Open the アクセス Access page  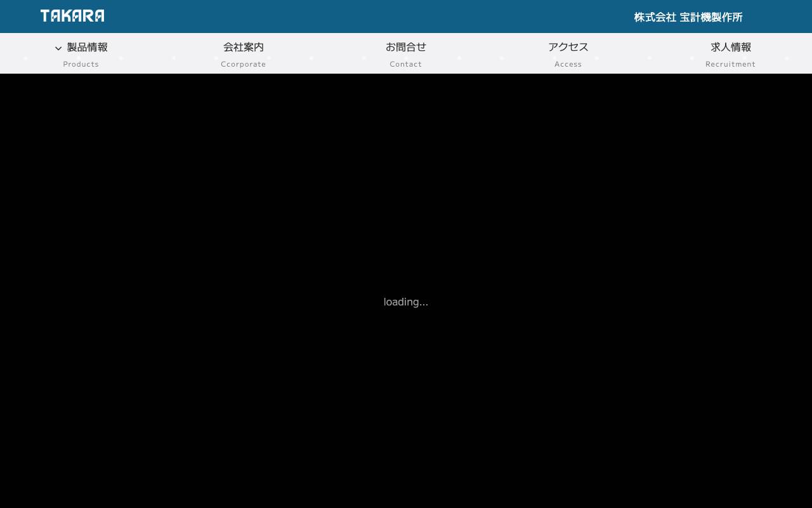(568, 54)
